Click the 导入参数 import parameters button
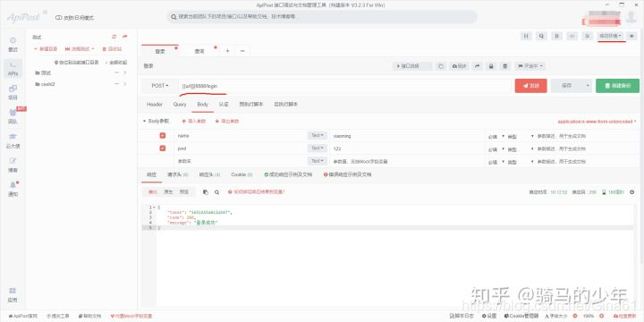This screenshot has width=644, height=322. (193, 121)
